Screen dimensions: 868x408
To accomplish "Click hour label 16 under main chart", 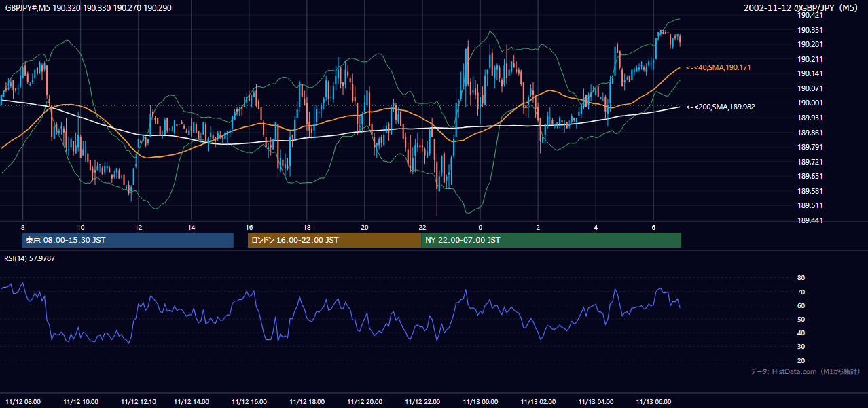I will coord(249,227).
